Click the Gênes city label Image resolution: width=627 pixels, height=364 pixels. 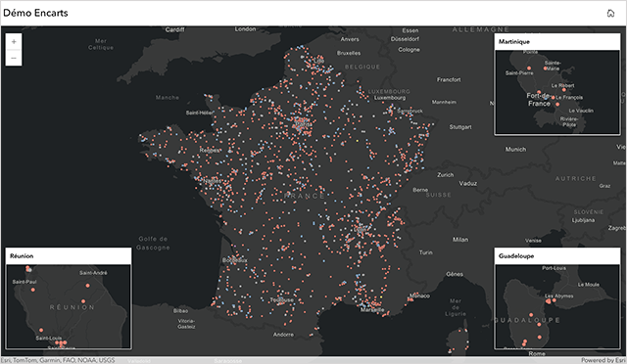(455, 274)
